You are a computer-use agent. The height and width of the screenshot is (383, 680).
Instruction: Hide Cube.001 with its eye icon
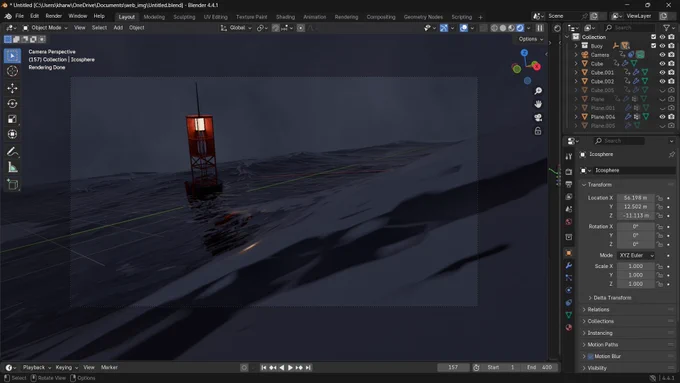coord(662,72)
